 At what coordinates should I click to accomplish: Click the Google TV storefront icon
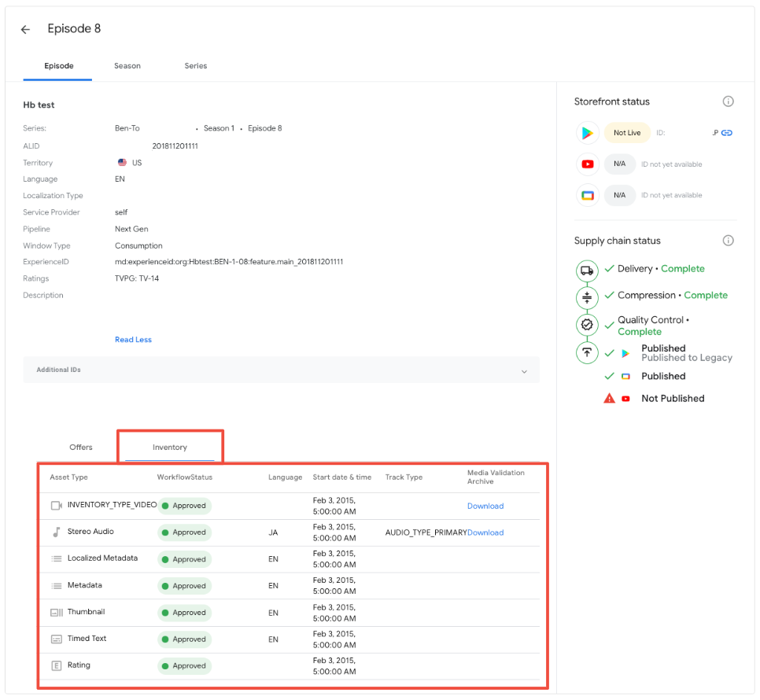tap(587, 195)
